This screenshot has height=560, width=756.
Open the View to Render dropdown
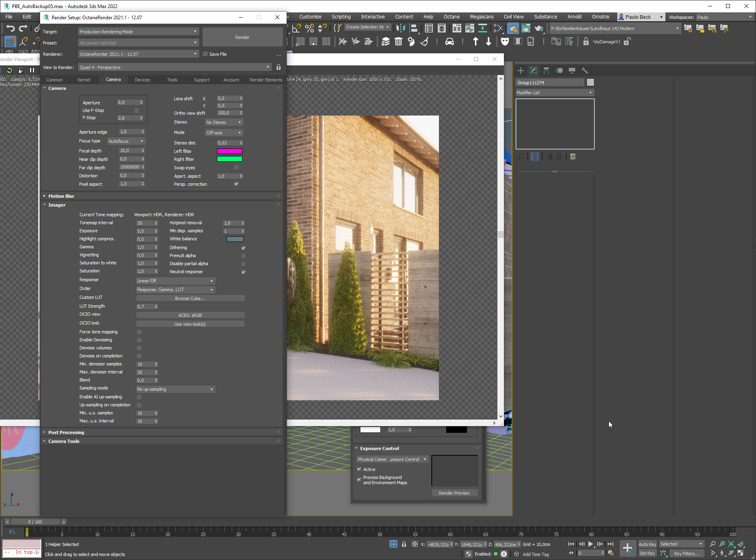tap(175, 67)
